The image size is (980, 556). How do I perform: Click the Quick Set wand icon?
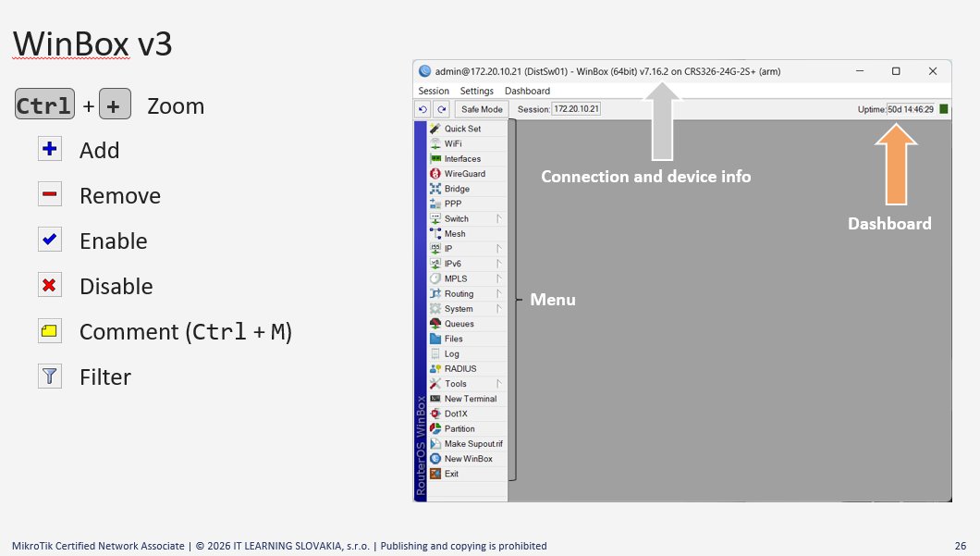pos(435,129)
